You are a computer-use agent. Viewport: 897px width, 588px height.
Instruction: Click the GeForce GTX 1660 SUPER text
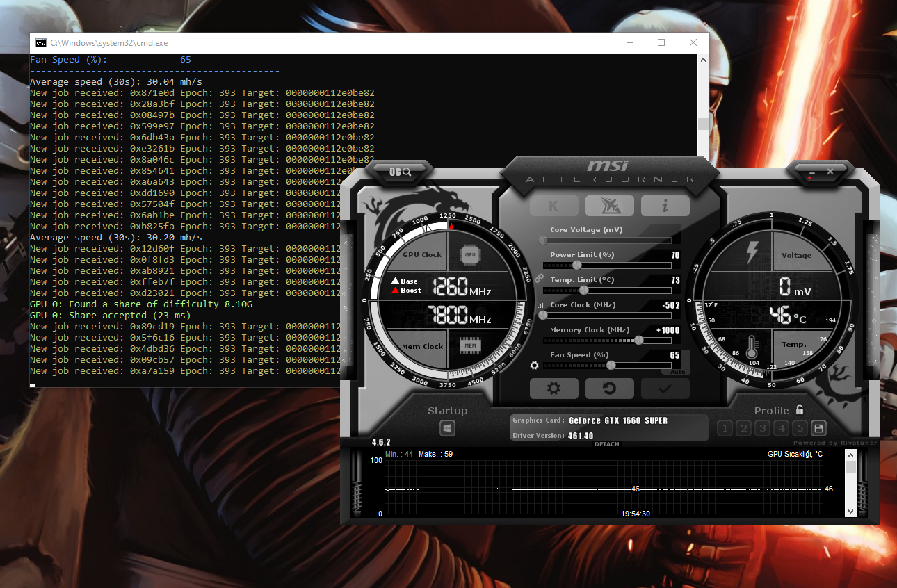click(618, 420)
